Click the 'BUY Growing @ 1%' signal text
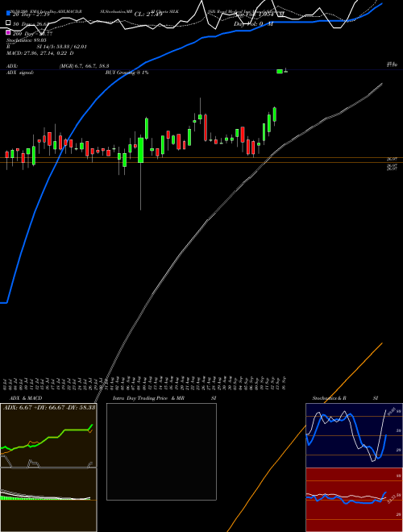This screenshot has width=403, height=532. pos(127,73)
